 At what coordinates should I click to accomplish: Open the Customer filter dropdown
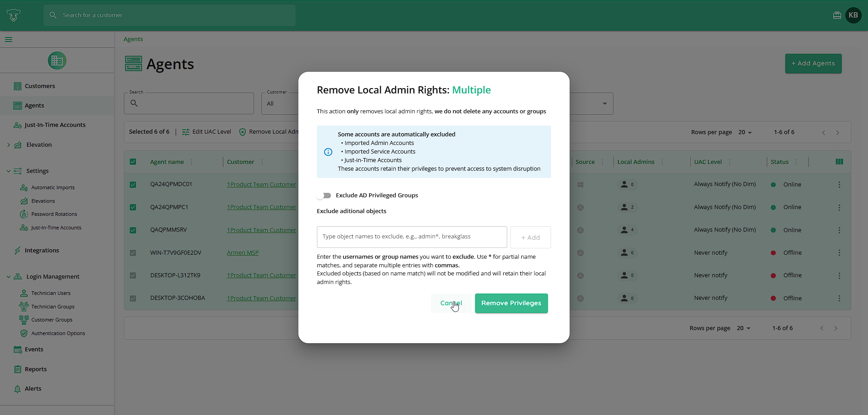click(280, 103)
